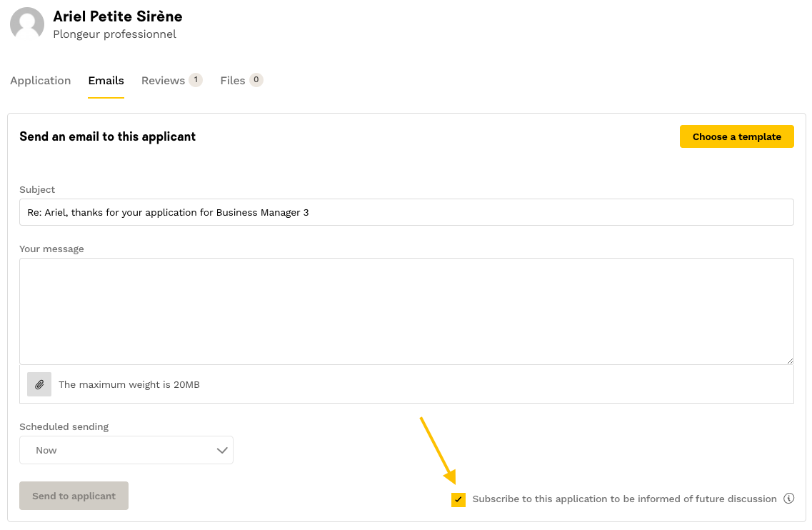Click the Files count badge
The height and width of the screenshot is (530, 812).
[256, 80]
